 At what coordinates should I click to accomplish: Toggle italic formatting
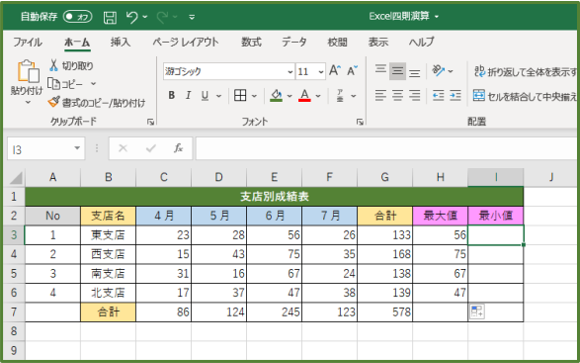188,95
